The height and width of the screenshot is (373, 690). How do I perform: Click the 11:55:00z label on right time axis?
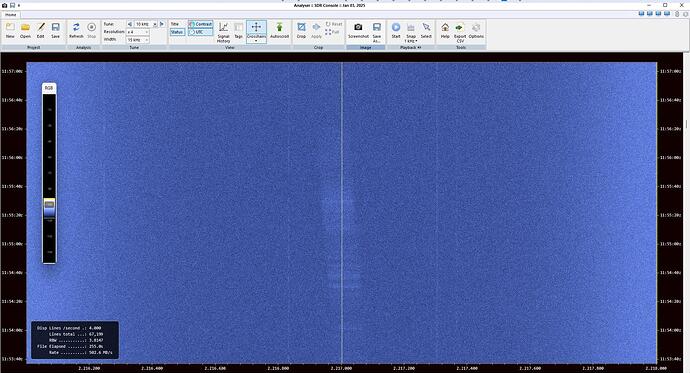click(670, 244)
